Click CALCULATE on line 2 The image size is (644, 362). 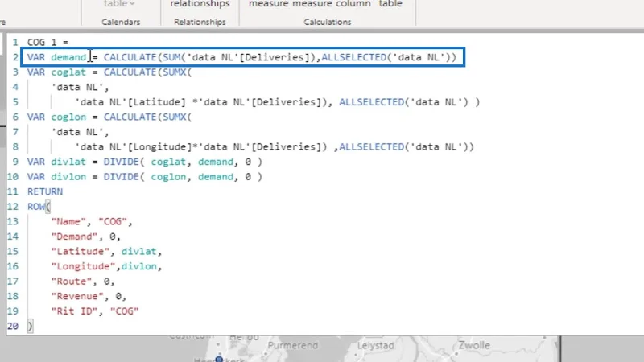130,57
